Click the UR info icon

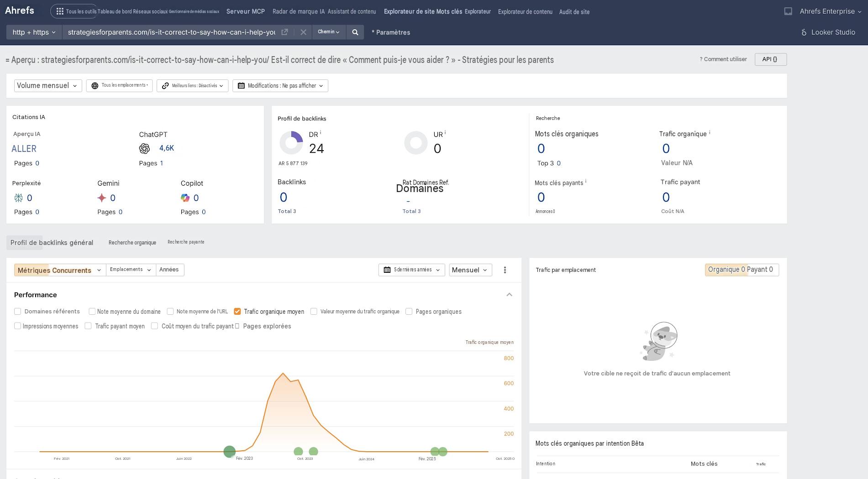(x=445, y=132)
